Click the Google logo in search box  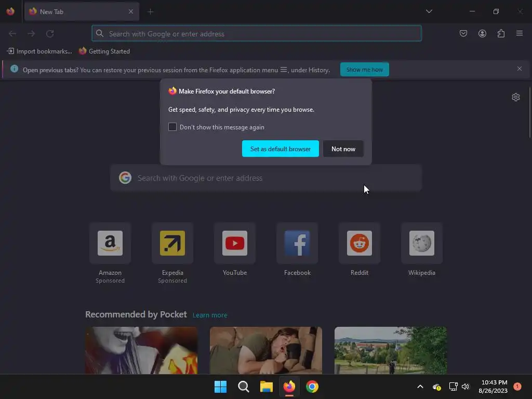pos(125,178)
